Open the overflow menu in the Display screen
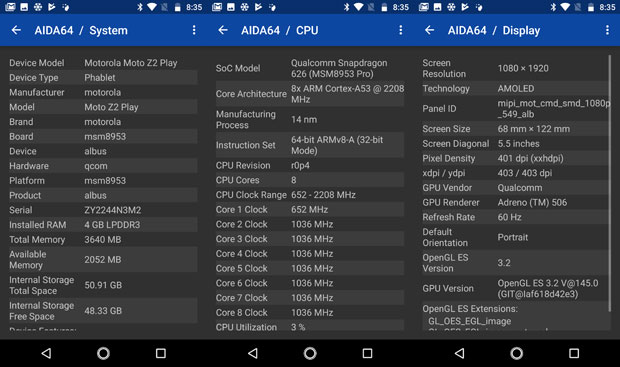Screen dimensions: 620x367 tap(607, 30)
